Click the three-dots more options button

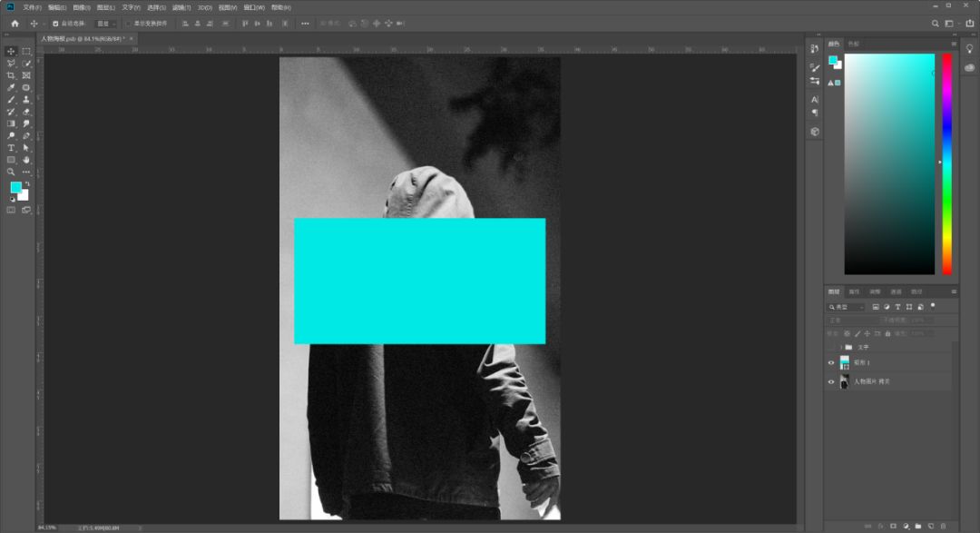tap(305, 24)
